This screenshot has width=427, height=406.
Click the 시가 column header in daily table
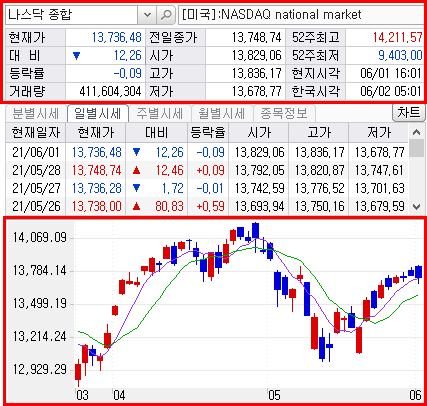[x=259, y=133]
